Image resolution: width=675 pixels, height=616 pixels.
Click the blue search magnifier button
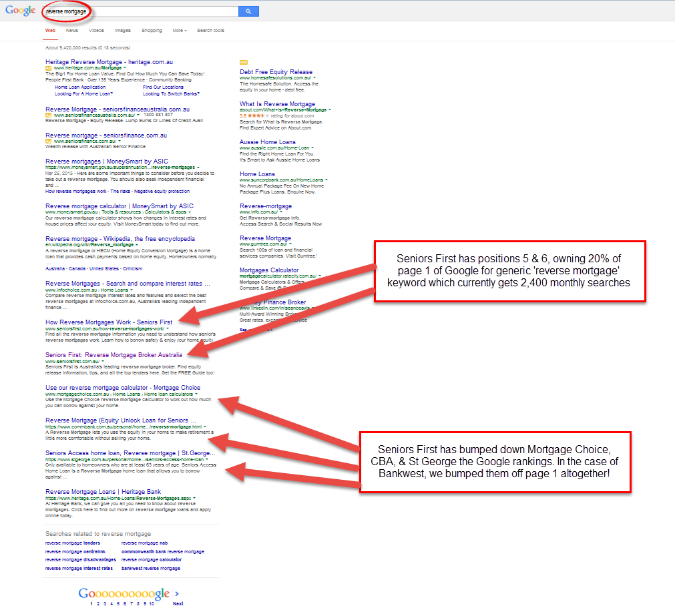[248, 11]
